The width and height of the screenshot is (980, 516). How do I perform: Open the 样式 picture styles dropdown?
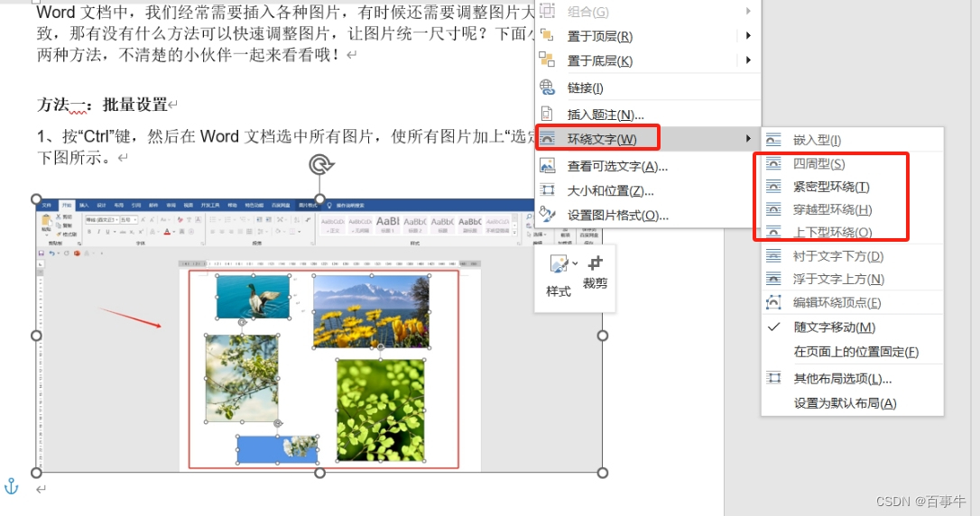tap(560, 276)
